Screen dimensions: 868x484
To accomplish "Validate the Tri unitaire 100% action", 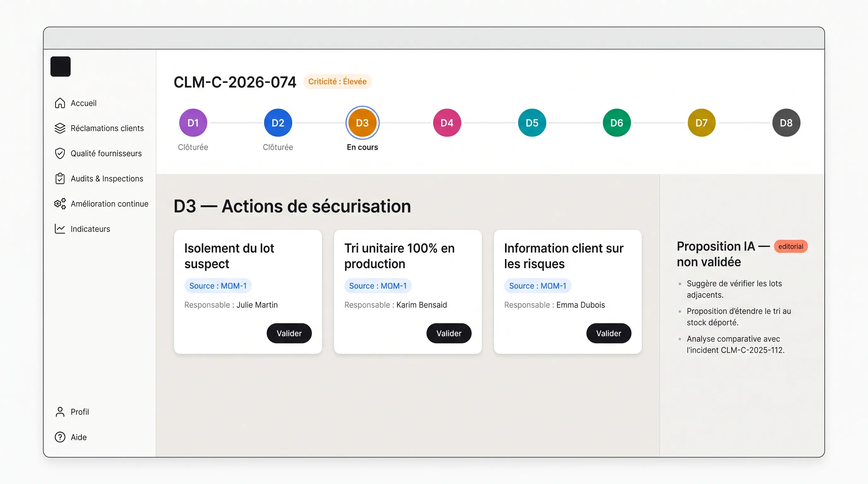I will tap(449, 333).
